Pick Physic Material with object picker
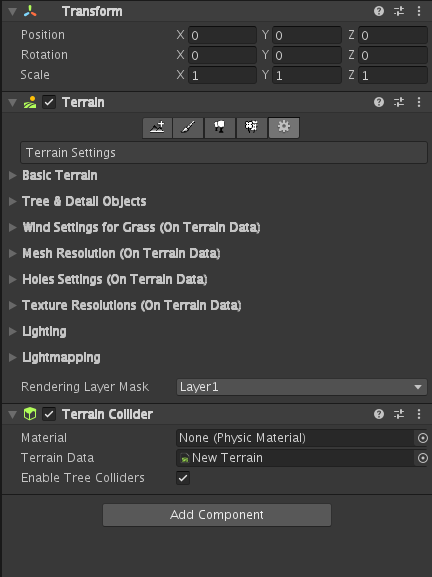This screenshot has width=432, height=577. pos(423,438)
